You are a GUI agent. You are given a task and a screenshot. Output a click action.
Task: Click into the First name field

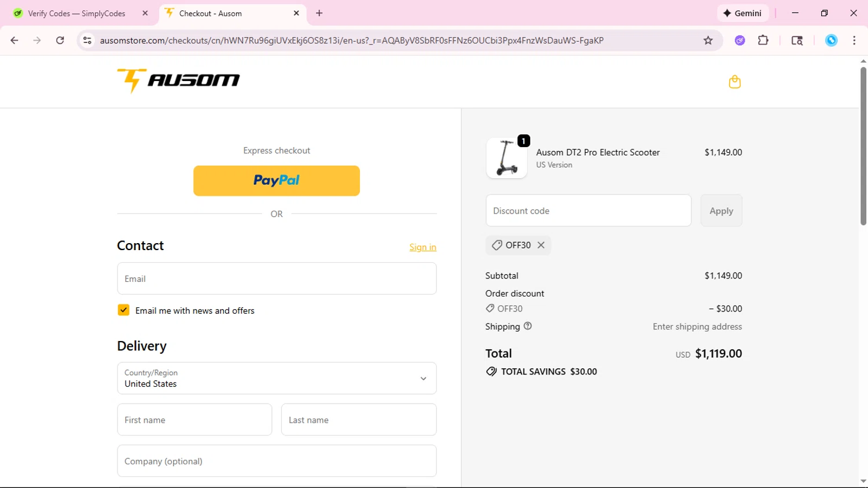point(194,420)
